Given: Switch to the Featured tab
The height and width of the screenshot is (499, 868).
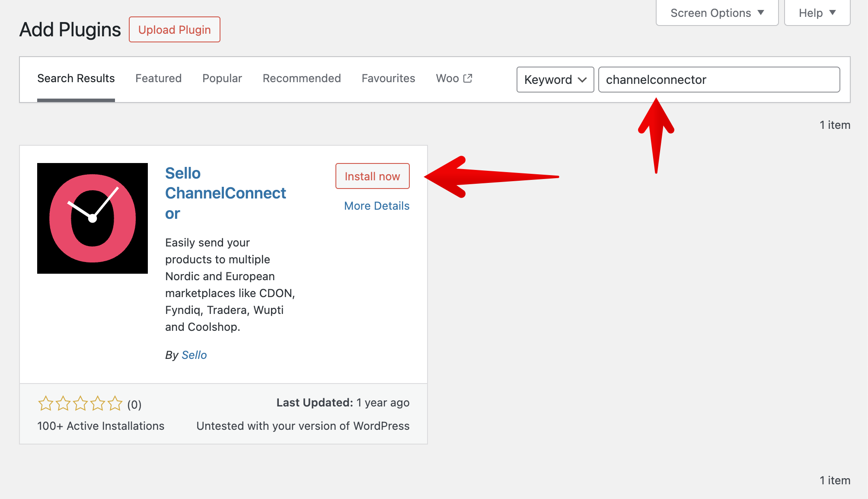Looking at the screenshot, I should tap(158, 78).
